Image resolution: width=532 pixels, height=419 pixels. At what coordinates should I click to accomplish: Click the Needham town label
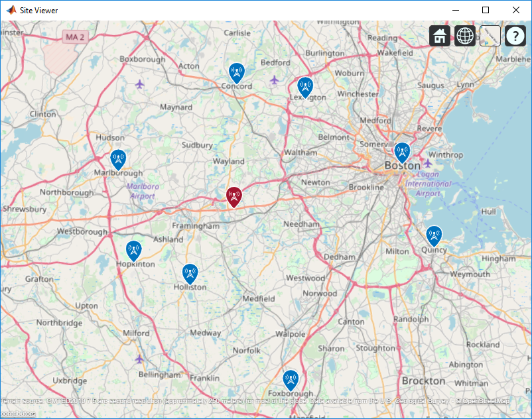coord(302,224)
